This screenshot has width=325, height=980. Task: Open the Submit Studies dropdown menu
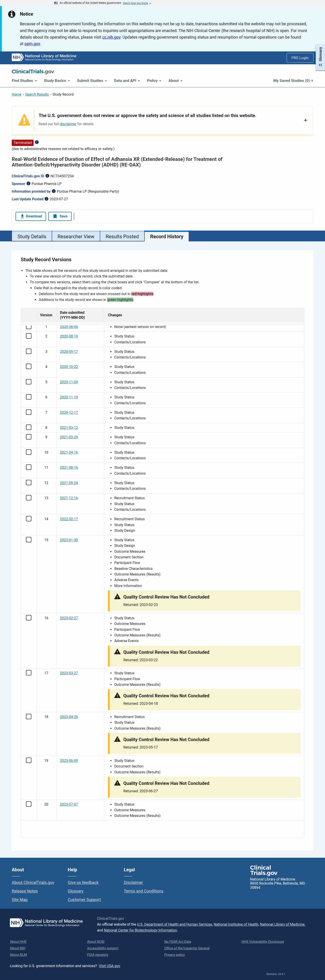click(x=92, y=81)
